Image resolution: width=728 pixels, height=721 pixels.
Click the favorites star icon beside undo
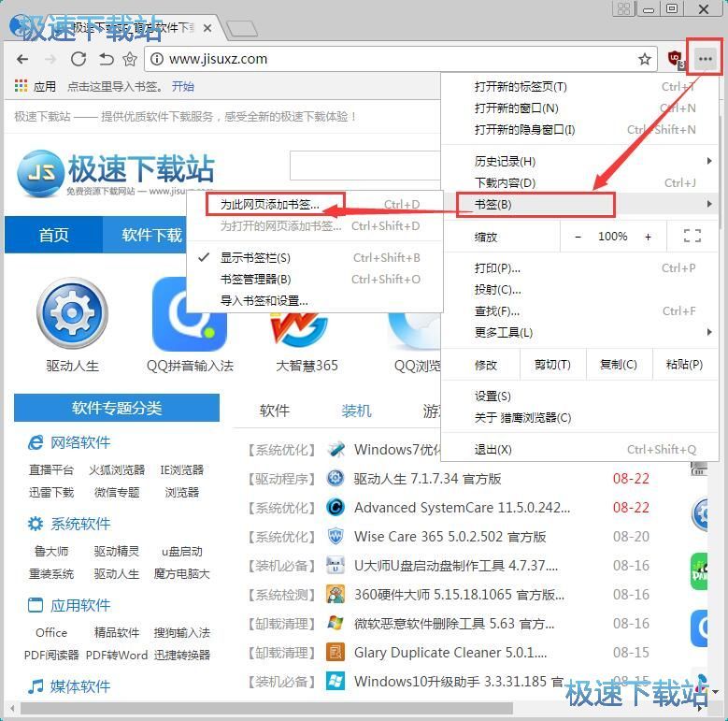coord(130,59)
